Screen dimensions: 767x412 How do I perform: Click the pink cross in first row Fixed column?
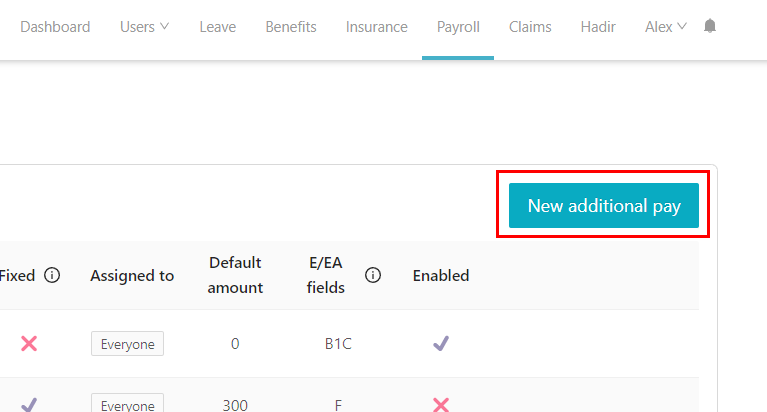(29, 343)
